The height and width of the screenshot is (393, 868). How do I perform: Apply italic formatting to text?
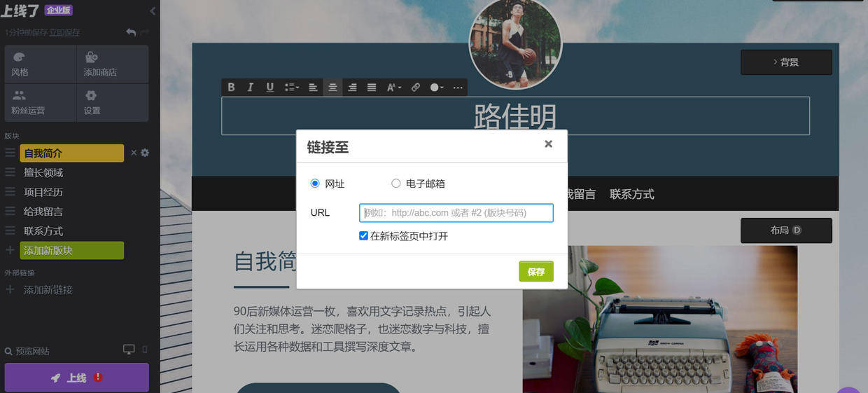tap(250, 88)
